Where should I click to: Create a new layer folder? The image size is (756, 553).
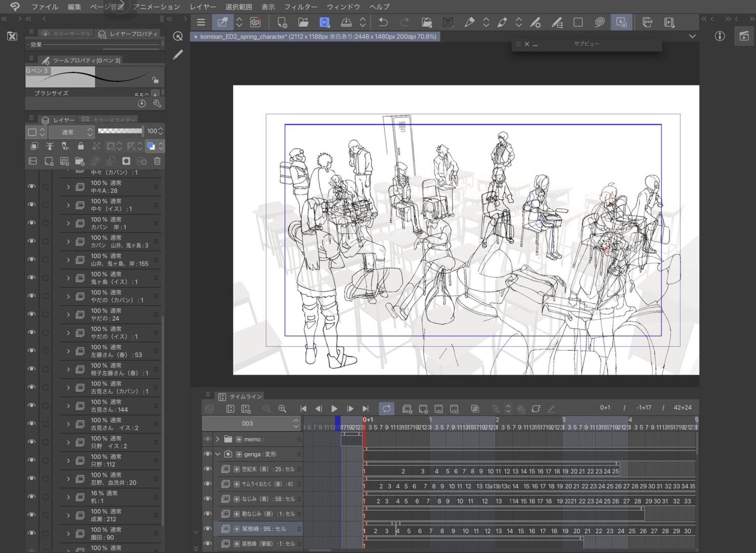[x=79, y=161]
